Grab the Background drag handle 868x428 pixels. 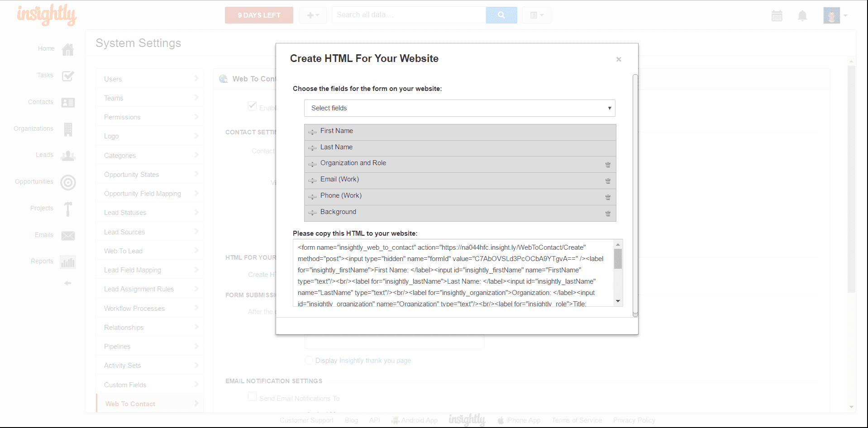pos(312,213)
